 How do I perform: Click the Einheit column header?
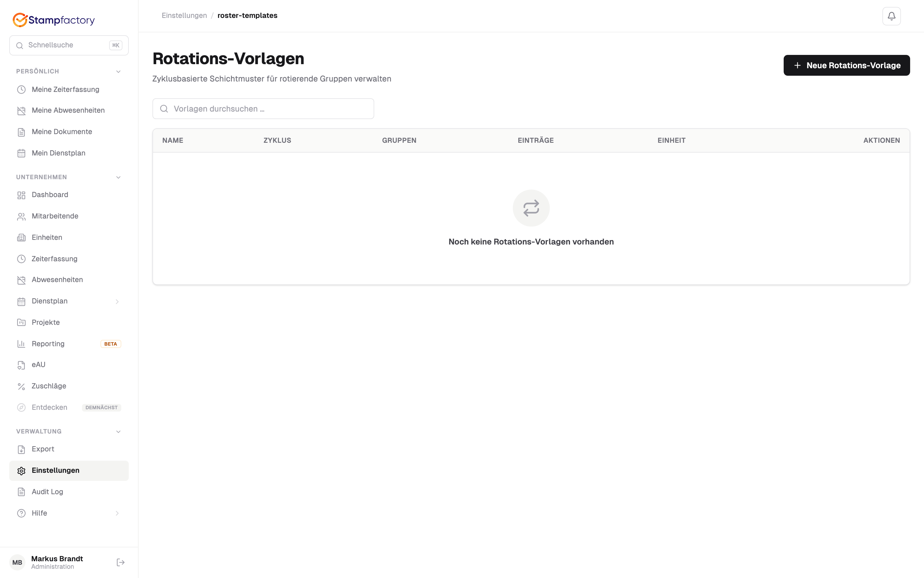[x=671, y=140]
